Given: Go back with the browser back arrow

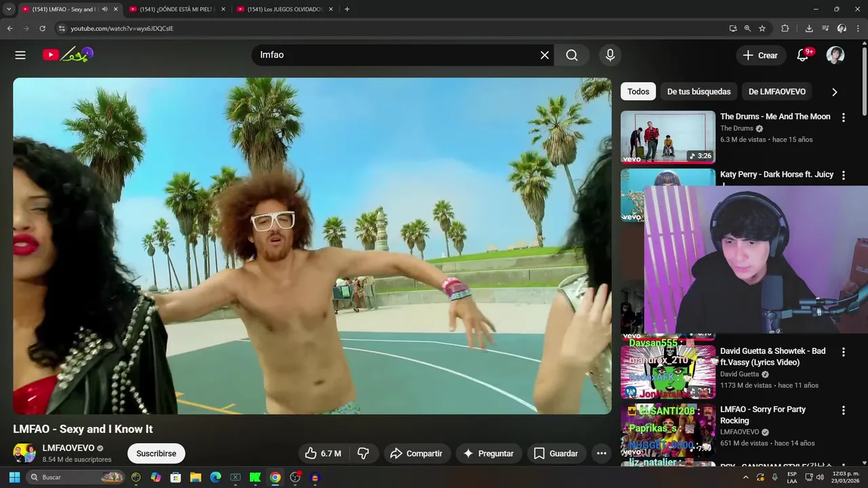Looking at the screenshot, I should pyautogui.click(x=9, y=28).
